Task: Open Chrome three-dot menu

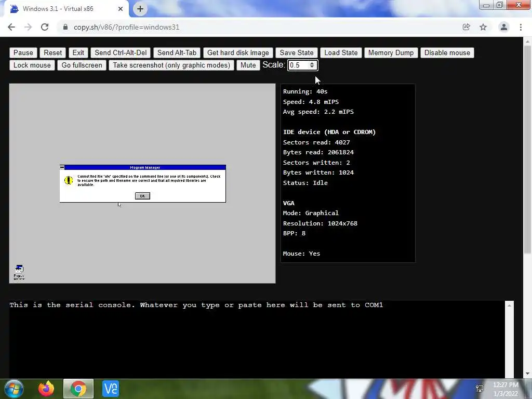Action: coord(521,27)
